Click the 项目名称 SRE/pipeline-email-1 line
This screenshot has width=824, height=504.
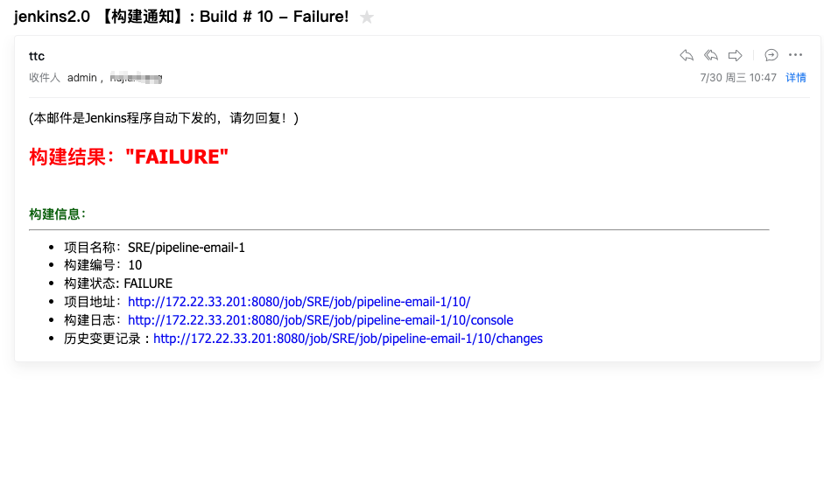(x=154, y=248)
